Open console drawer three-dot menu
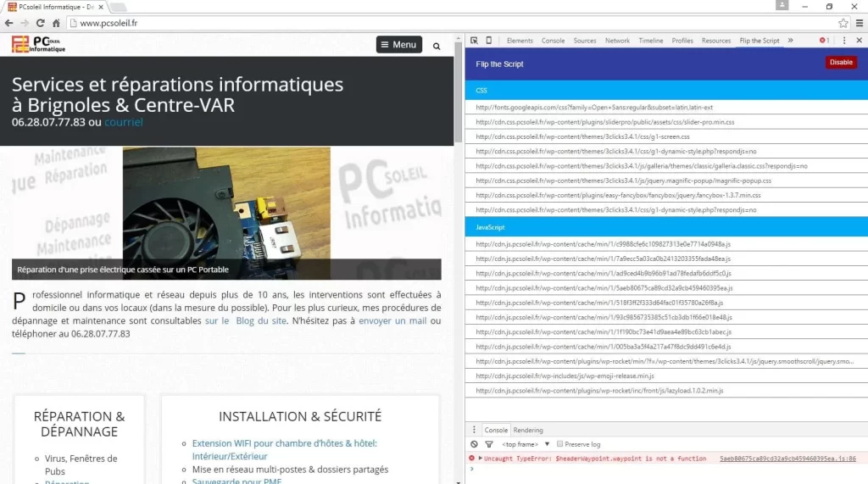This screenshot has height=484, width=868. click(x=474, y=430)
